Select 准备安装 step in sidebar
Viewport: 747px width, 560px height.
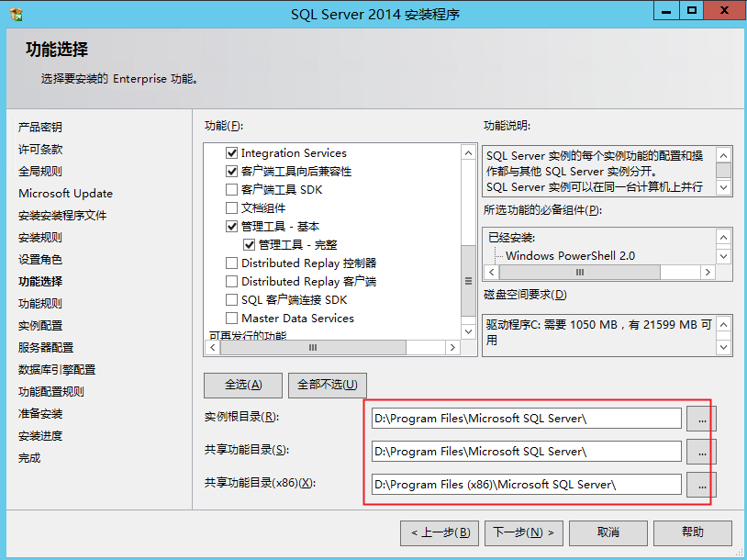pyautogui.click(x=40, y=414)
